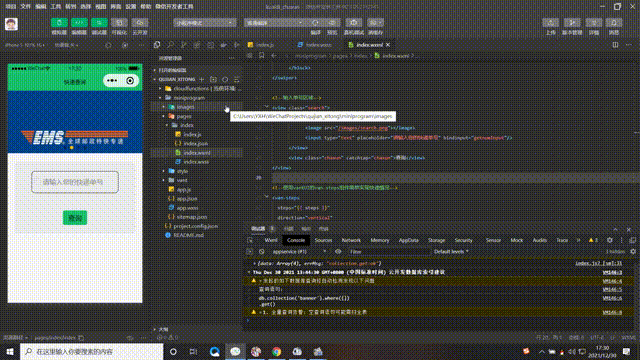This screenshot has width=640, height=360.
Task: Open Version Management in top toolbar
Action: [572, 23]
